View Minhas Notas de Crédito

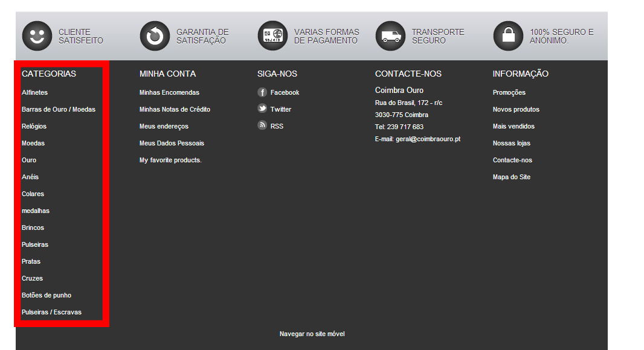[x=175, y=110]
